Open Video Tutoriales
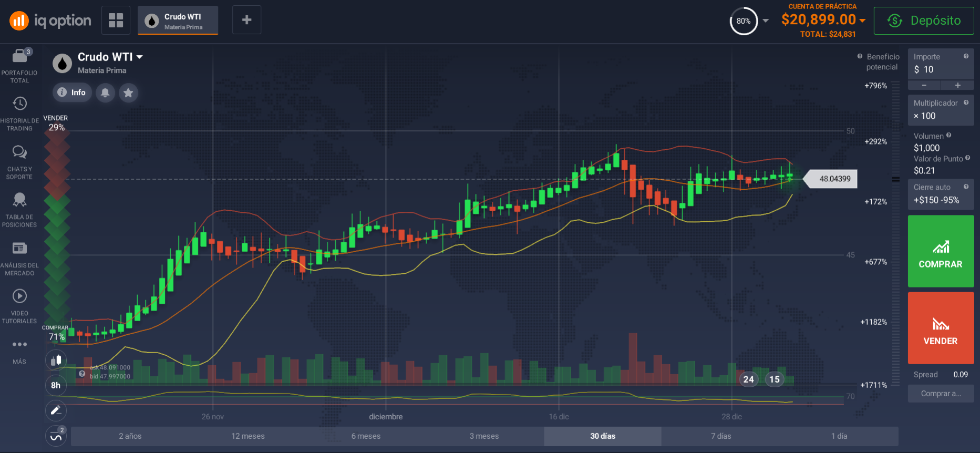980x453 pixels. (x=19, y=306)
